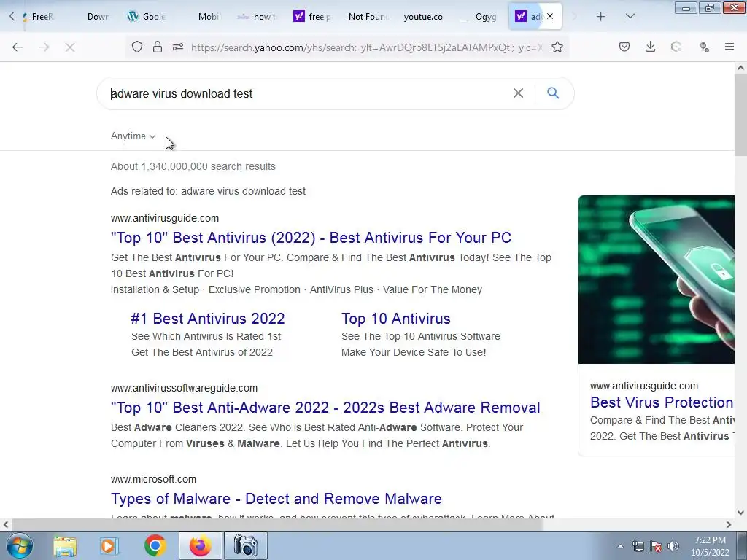Click the phone security ad image

[656, 279]
